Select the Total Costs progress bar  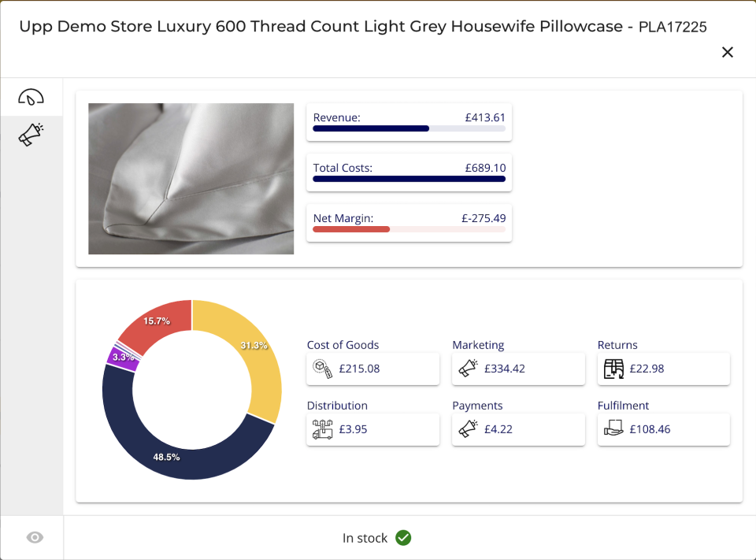(409, 179)
